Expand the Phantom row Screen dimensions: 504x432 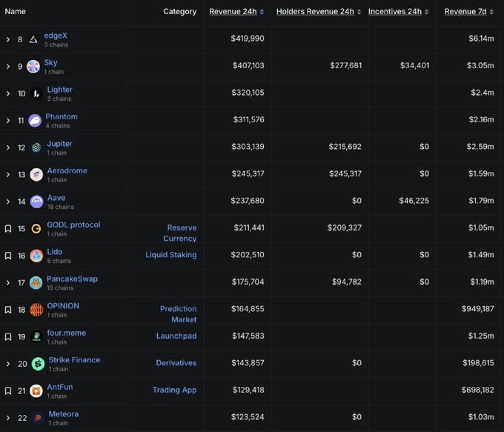click(x=8, y=121)
